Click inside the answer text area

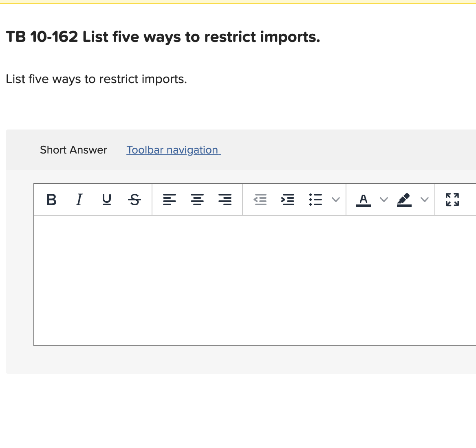pyautogui.click(x=245, y=281)
